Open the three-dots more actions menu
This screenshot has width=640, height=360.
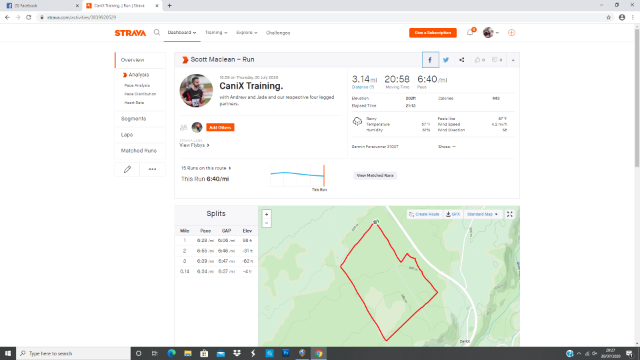(152, 169)
